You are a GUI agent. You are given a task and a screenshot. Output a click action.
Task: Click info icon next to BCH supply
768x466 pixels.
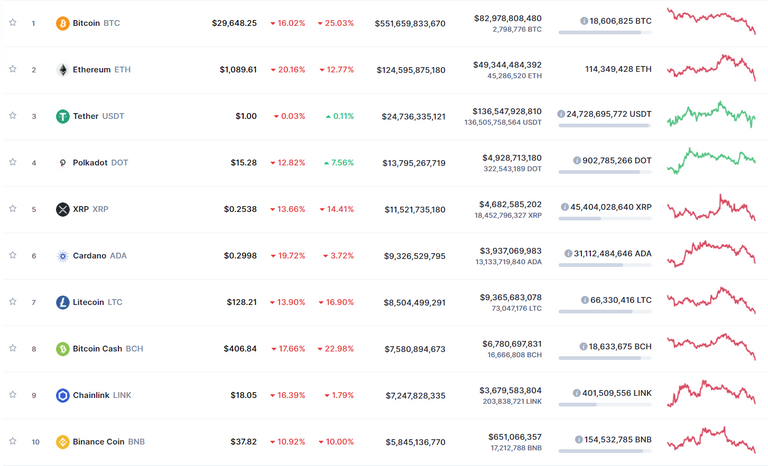583,346
